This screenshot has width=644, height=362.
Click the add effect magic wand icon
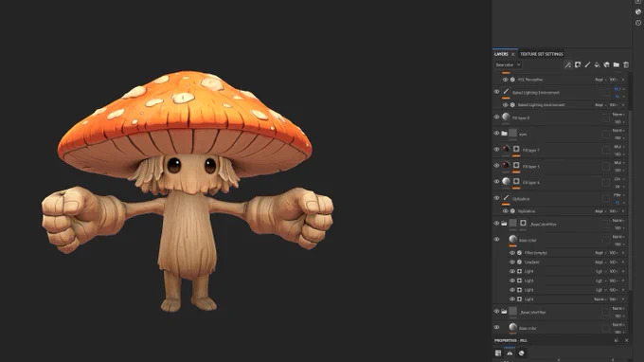tap(568, 65)
